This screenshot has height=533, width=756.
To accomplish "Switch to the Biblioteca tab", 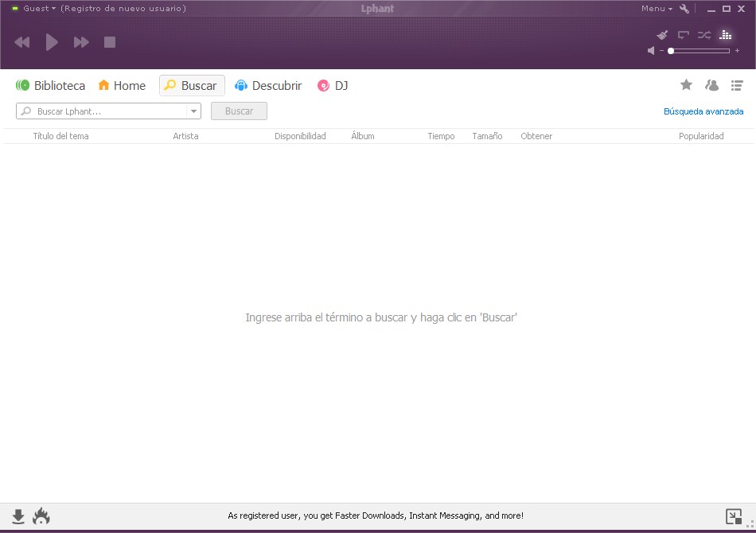I will click(x=51, y=86).
